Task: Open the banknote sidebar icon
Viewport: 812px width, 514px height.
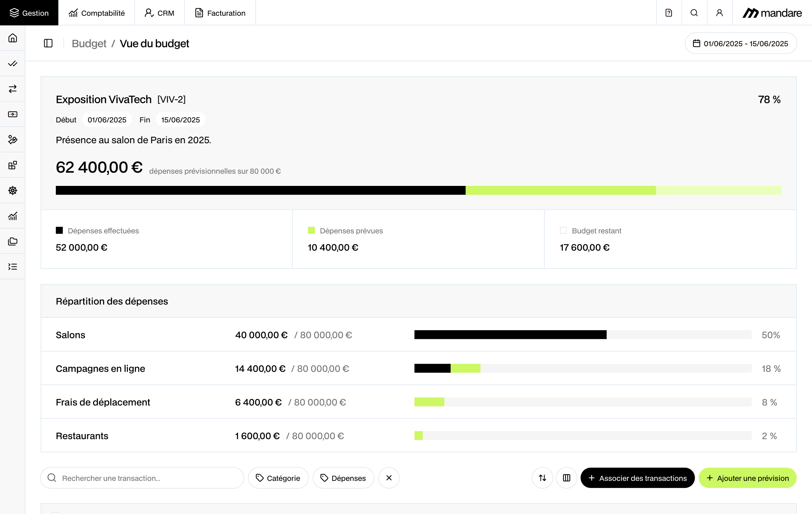Action: (x=13, y=114)
